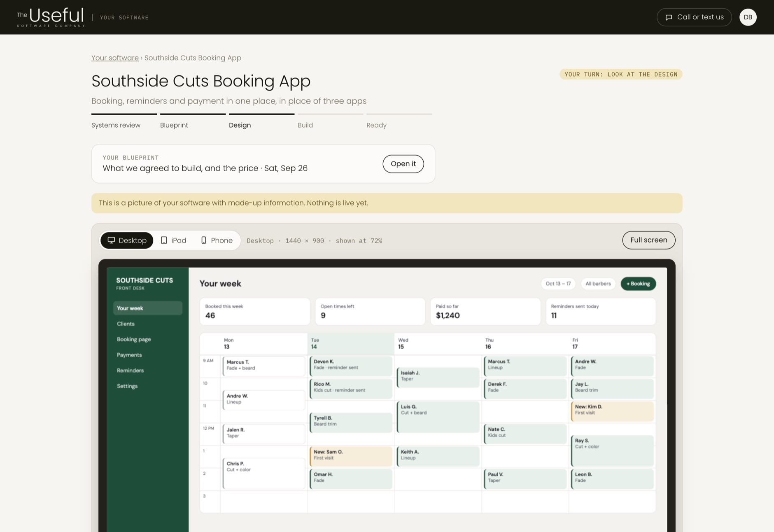Viewport: 774px width, 532px height.
Task: Open Paul V. Taper appointment
Action: [x=525, y=479]
